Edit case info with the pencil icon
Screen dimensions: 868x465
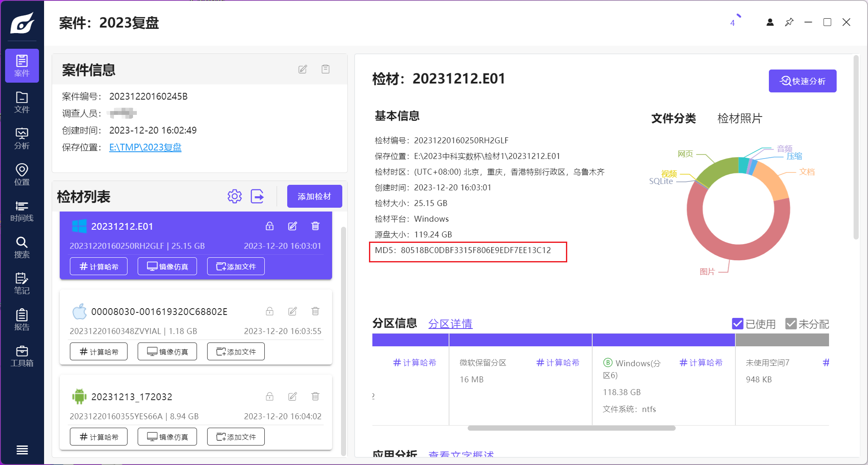point(302,69)
